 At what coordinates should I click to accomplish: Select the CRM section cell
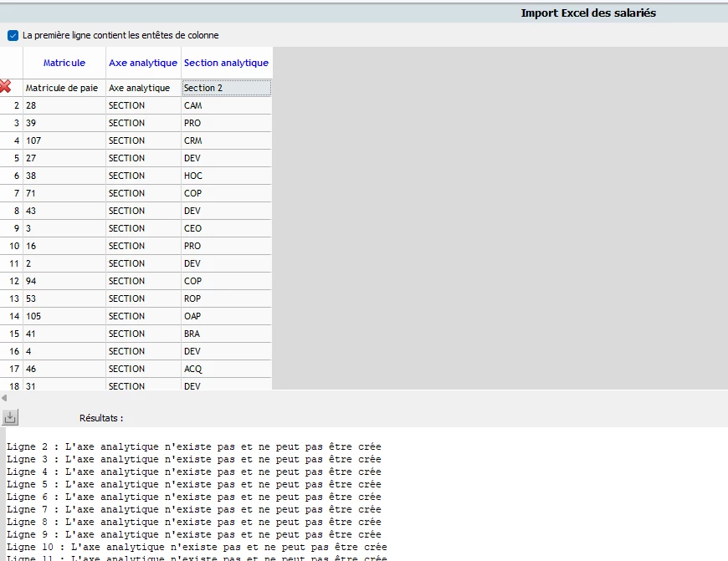pyautogui.click(x=226, y=140)
